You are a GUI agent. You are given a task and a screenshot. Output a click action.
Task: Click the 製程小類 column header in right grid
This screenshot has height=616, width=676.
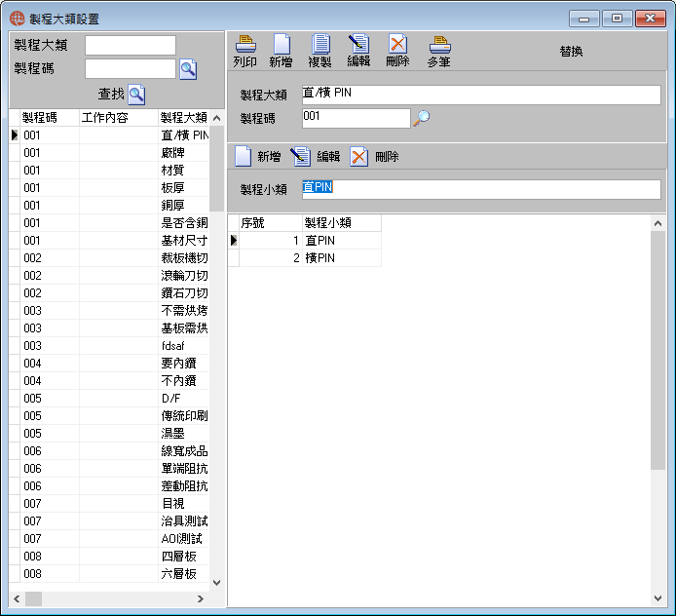point(342,223)
